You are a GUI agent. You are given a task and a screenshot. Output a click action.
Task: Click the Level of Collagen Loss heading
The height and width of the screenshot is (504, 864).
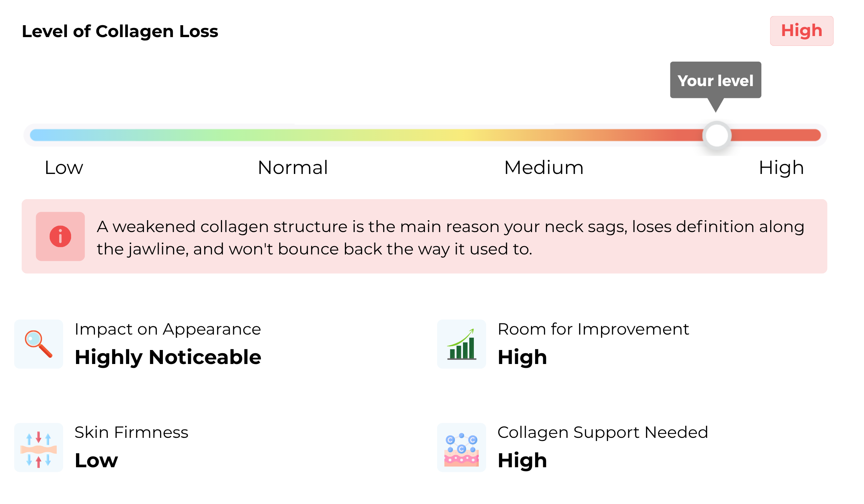tap(120, 31)
